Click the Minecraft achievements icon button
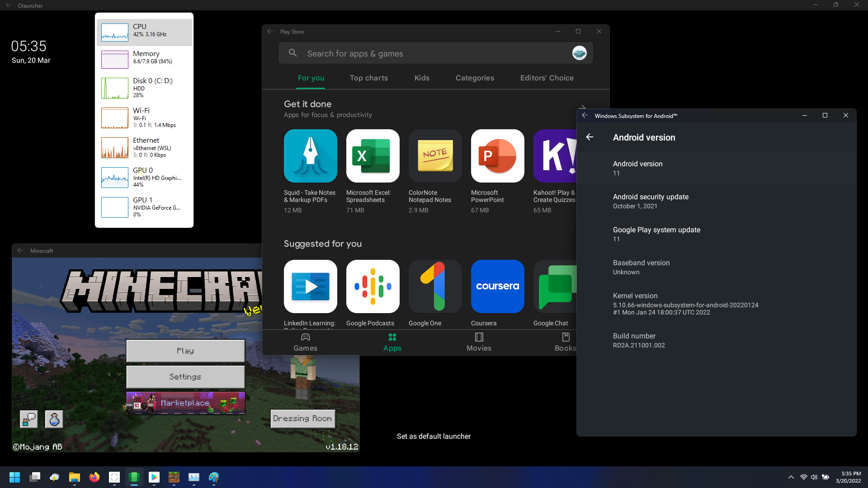868x488 pixels. click(x=29, y=419)
